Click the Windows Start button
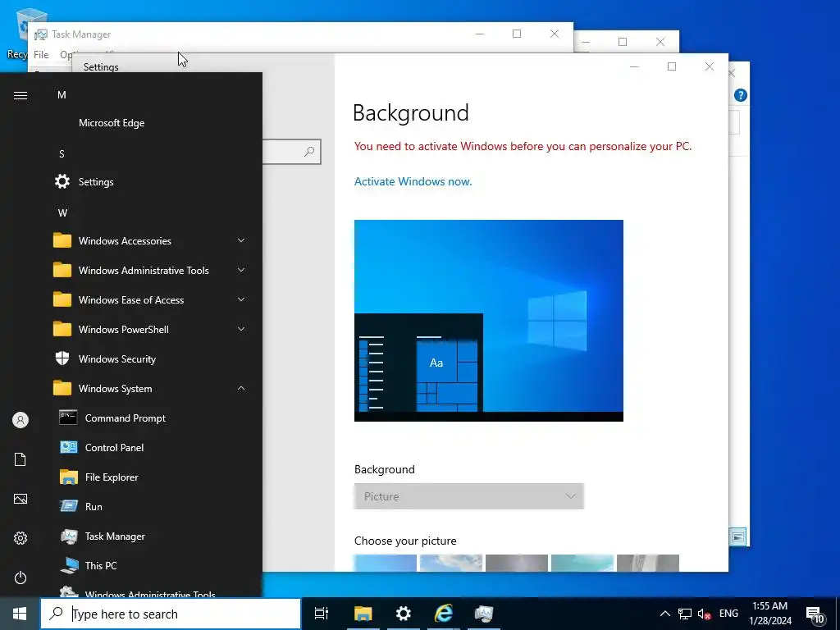This screenshot has height=630, width=840. point(20,614)
